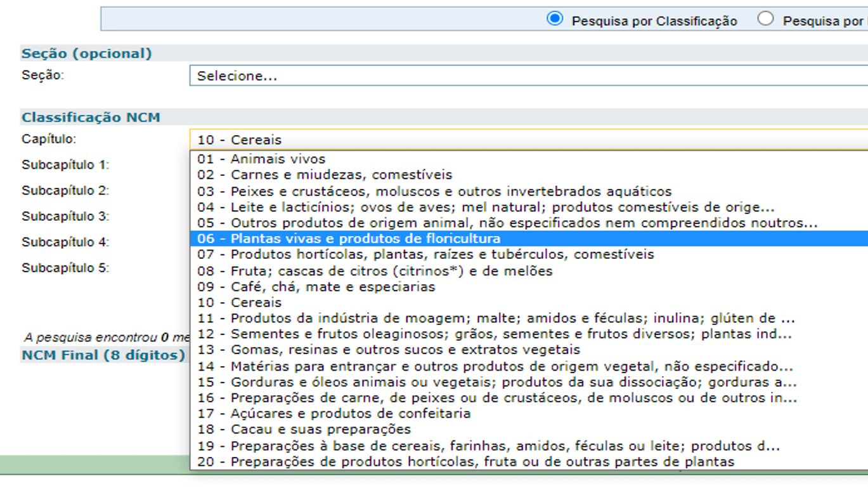This screenshot has height=488, width=868.
Task: Choose option 10 - Cereais
Action: coord(380,302)
